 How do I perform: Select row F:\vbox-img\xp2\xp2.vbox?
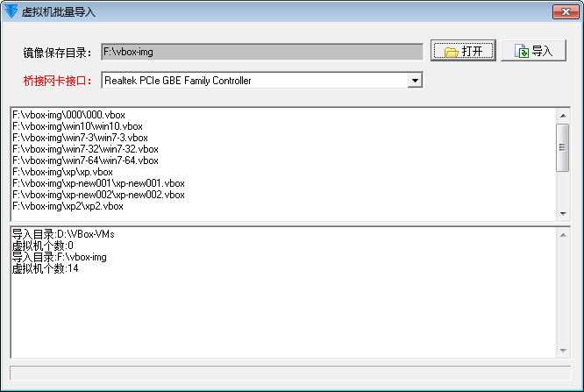68,206
